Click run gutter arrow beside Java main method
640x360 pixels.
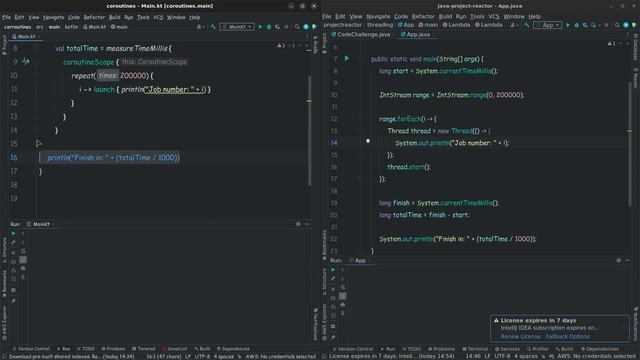click(347, 59)
